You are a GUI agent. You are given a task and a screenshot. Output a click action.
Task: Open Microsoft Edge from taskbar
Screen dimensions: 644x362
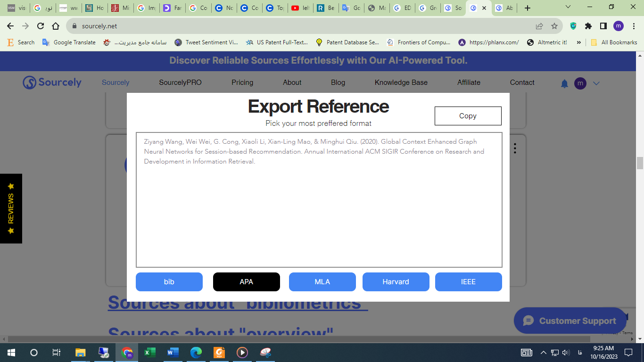(196, 353)
